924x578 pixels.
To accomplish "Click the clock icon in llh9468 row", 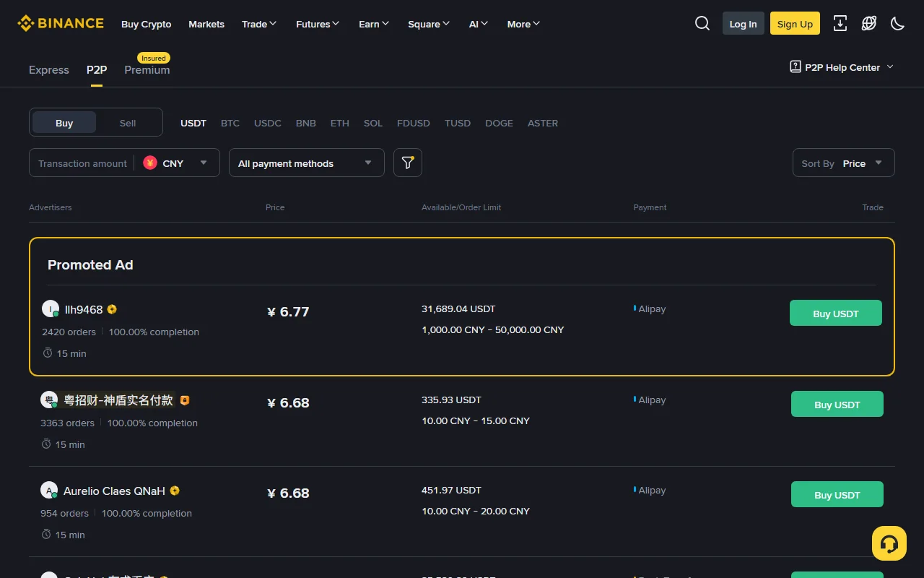I will click(48, 353).
